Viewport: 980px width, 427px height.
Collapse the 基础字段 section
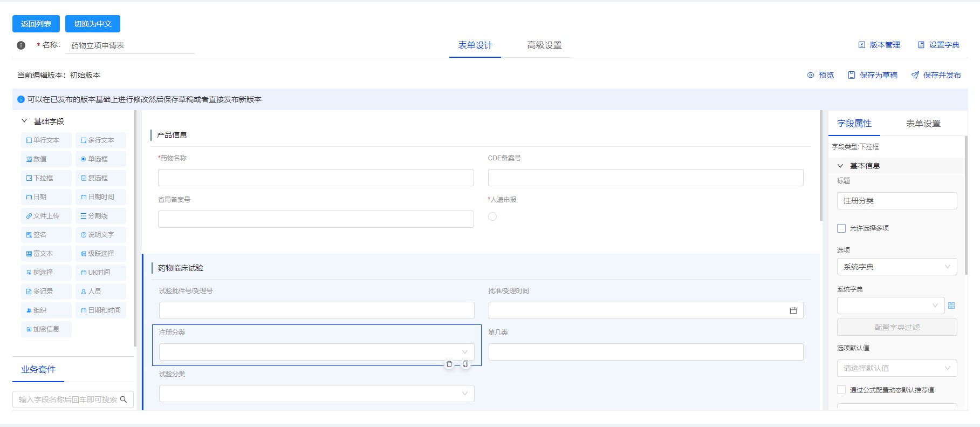24,121
